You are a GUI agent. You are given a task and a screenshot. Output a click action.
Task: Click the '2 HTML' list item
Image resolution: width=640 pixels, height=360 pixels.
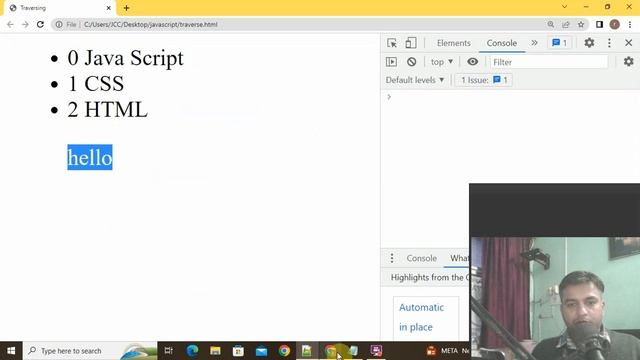tap(107, 110)
